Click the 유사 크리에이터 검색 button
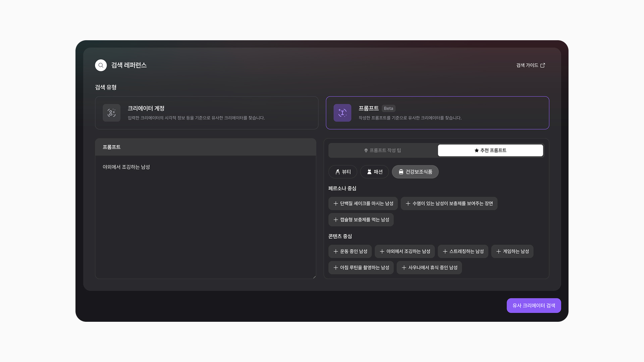 click(x=533, y=306)
